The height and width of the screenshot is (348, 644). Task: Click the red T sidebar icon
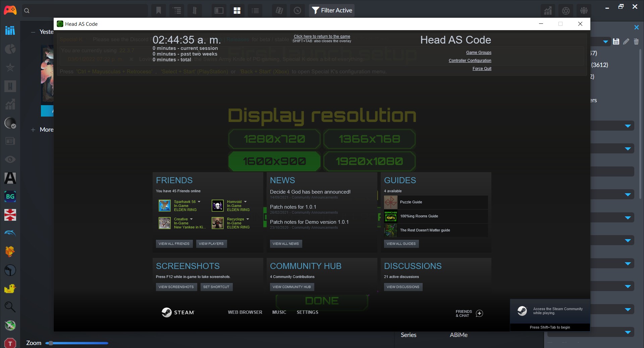click(x=10, y=343)
